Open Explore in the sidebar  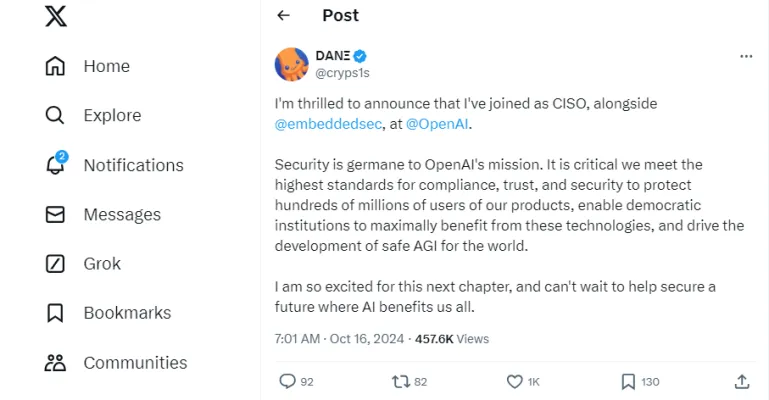tap(112, 115)
